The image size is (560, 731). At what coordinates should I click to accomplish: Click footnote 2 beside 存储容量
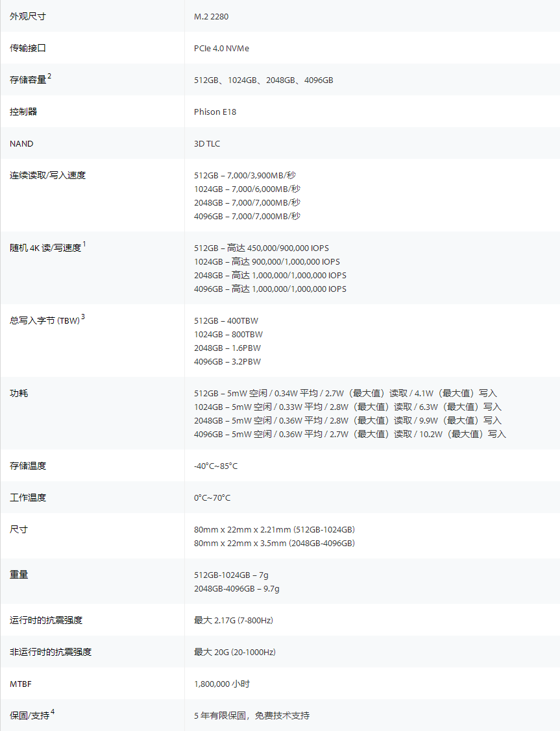[x=49, y=77]
